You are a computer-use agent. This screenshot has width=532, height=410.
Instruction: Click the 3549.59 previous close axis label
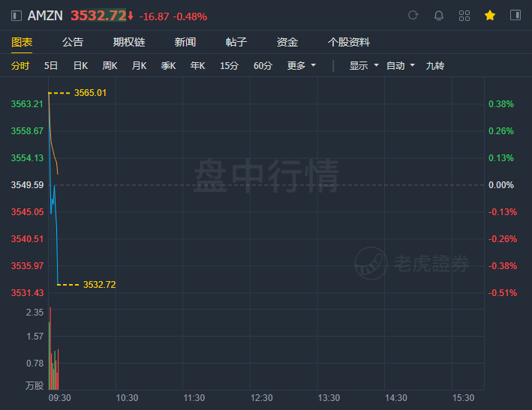point(27,185)
